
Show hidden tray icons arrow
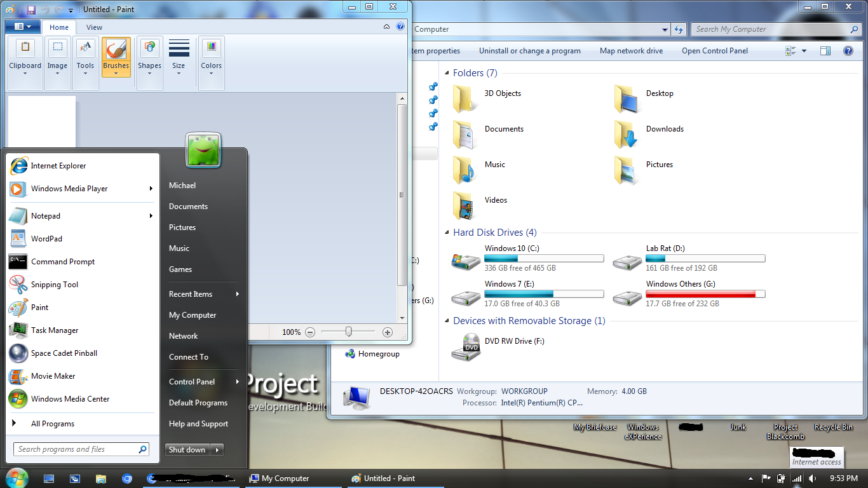click(752, 478)
